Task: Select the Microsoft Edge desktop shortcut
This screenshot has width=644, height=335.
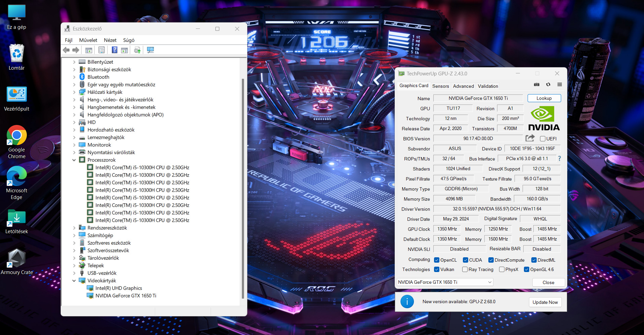Action: point(16,183)
